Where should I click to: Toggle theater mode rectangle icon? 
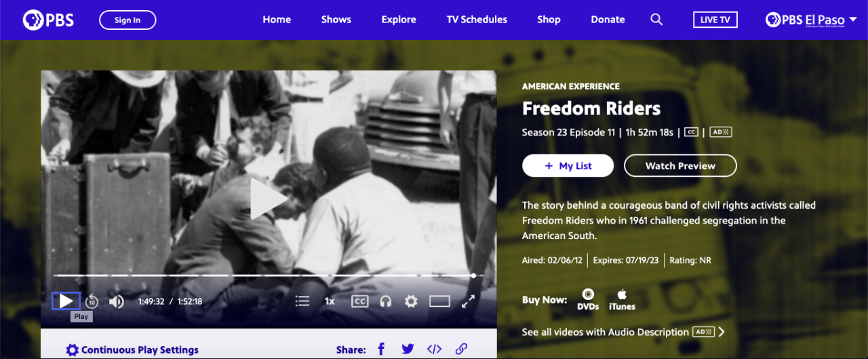pyautogui.click(x=439, y=301)
